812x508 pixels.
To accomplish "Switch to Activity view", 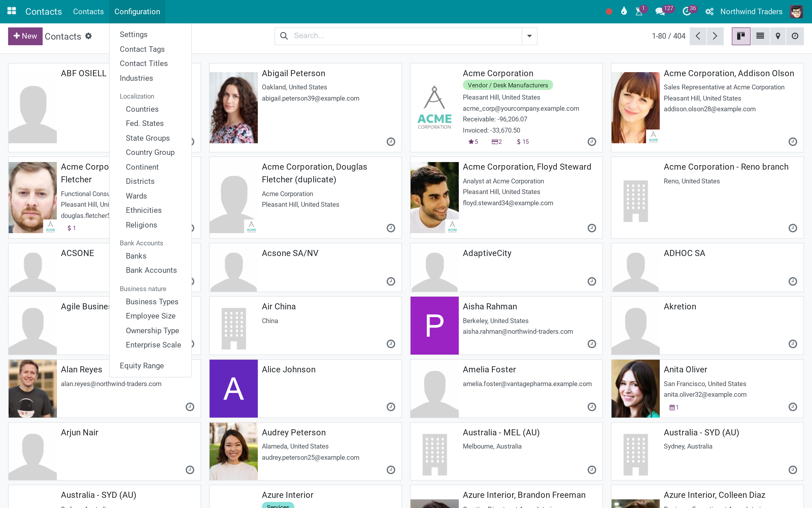I will tap(795, 36).
